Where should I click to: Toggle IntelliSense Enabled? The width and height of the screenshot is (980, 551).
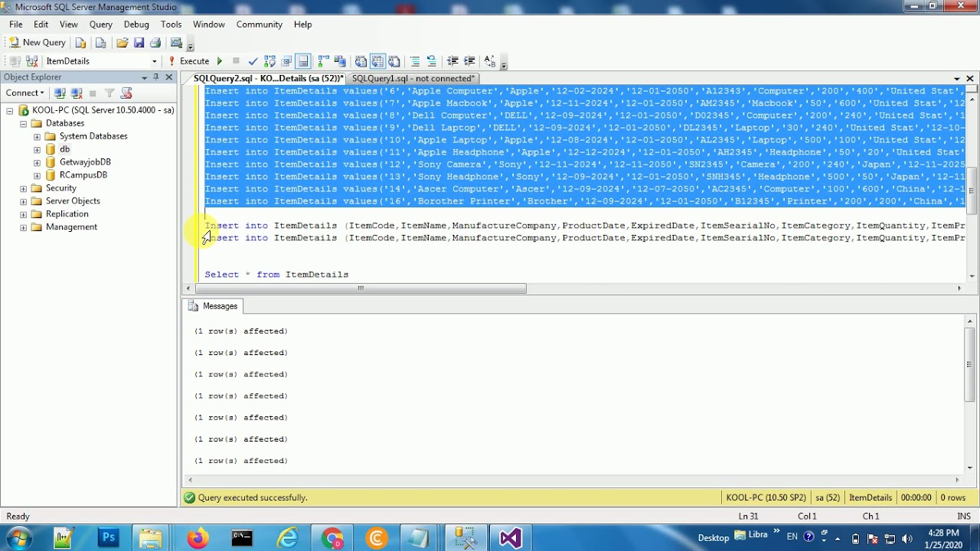303,61
